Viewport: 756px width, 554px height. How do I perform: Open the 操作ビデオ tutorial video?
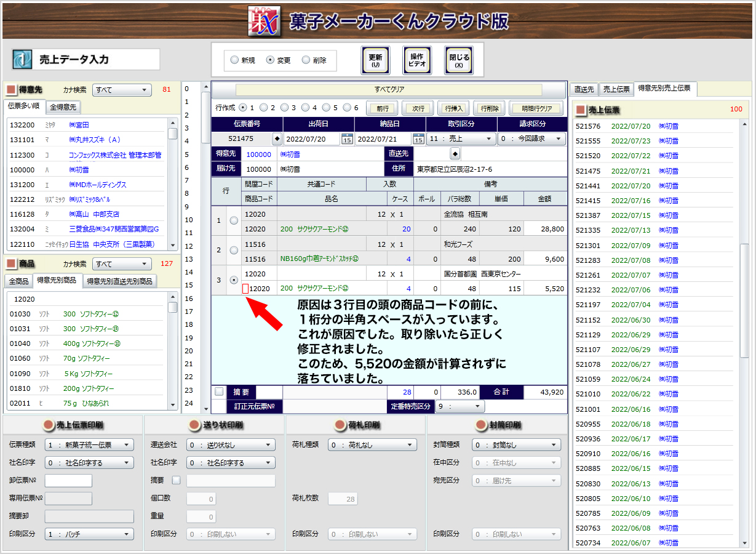tap(417, 60)
